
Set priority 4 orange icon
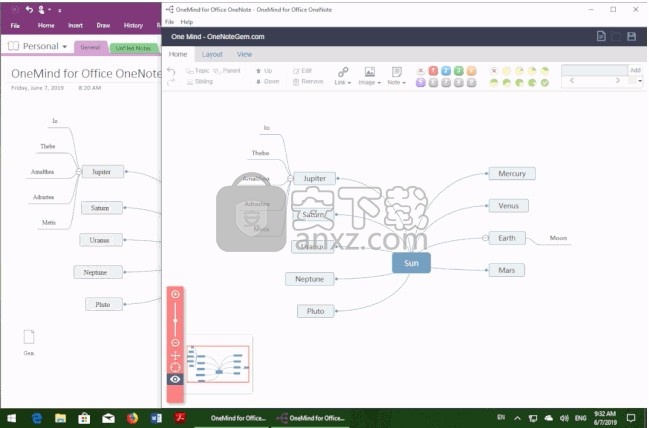[471, 71]
